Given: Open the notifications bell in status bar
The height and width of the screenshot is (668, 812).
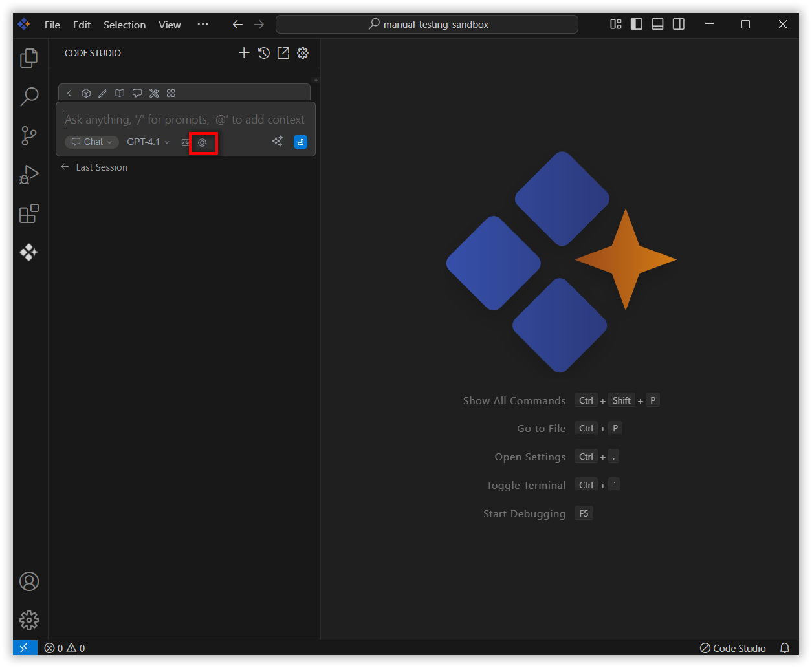Looking at the screenshot, I should click(x=785, y=648).
